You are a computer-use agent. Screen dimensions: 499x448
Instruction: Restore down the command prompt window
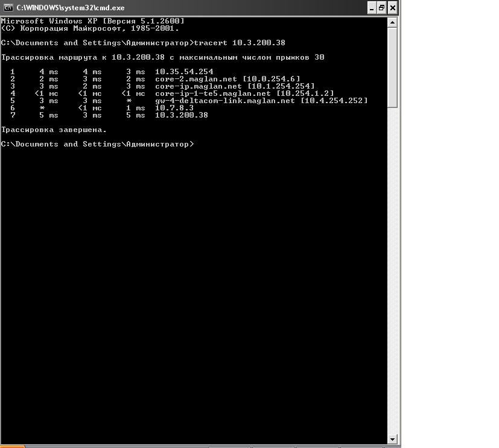[382, 8]
